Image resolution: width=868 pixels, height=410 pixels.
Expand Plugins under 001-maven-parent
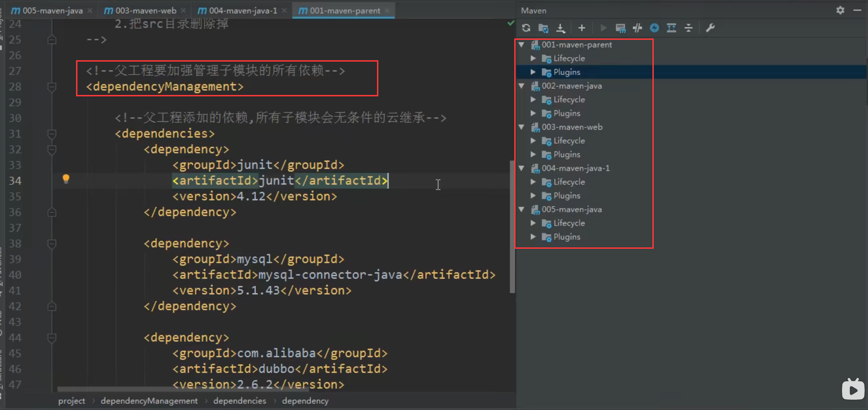click(x=533, y=72)
